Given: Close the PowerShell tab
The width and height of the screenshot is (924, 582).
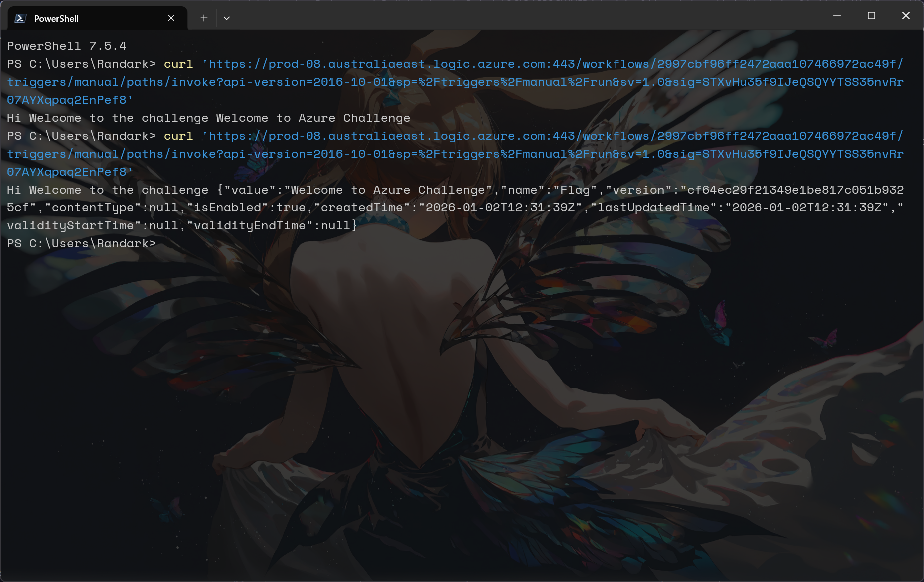Looking at the screenshot, I should click(x=171, y=18).
